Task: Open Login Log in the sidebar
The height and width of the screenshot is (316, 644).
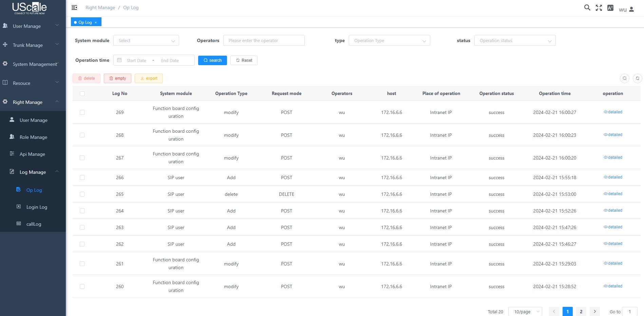Action: pos(33,207)
